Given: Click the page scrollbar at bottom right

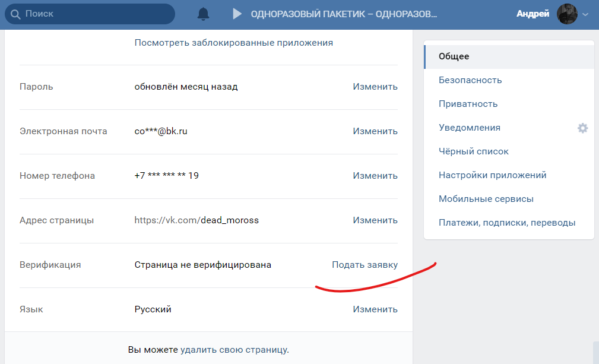Looking at the screenshot, I should click(x=596, y=353).
